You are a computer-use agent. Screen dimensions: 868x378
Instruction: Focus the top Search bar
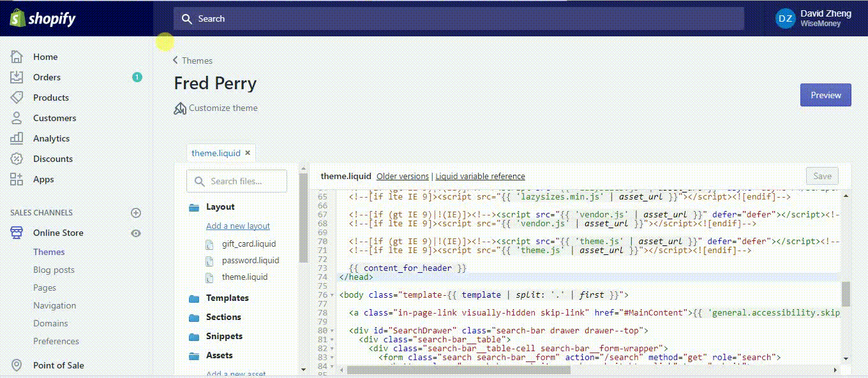tap(459, 18)
